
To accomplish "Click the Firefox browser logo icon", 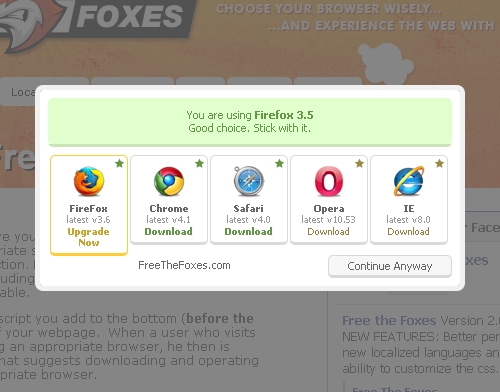I will [89, 181].
